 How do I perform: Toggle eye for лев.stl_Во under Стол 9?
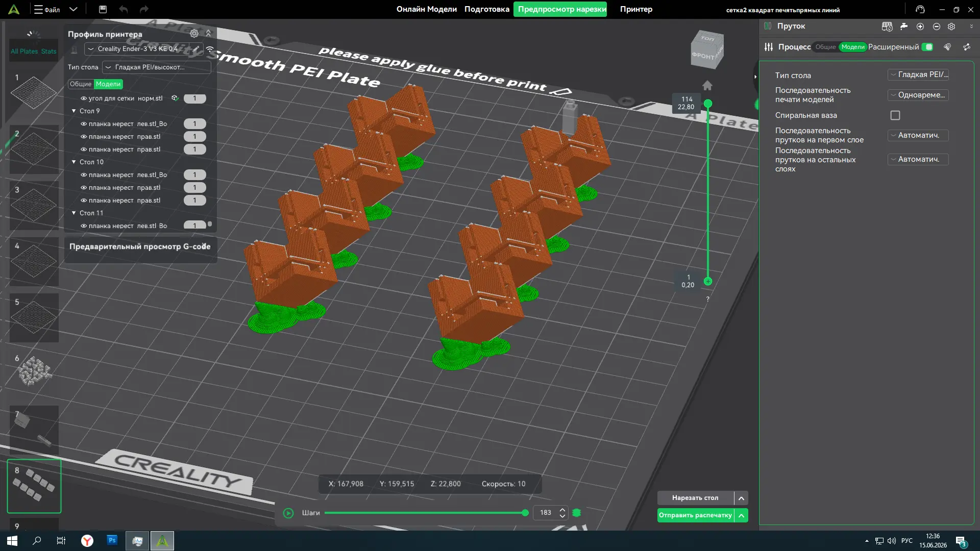point(84,124)
